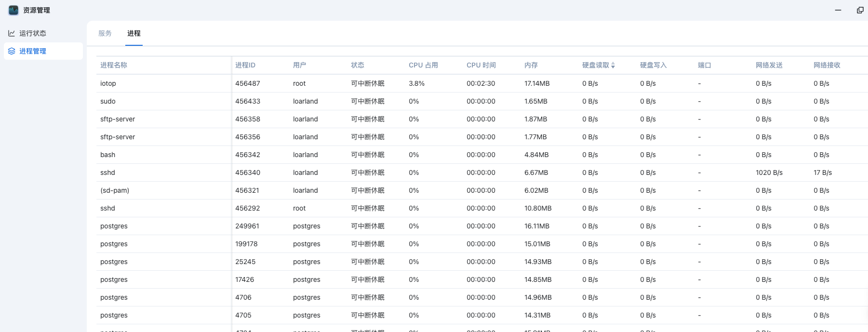
Task: Click process ID 25245
Action: 245,262
